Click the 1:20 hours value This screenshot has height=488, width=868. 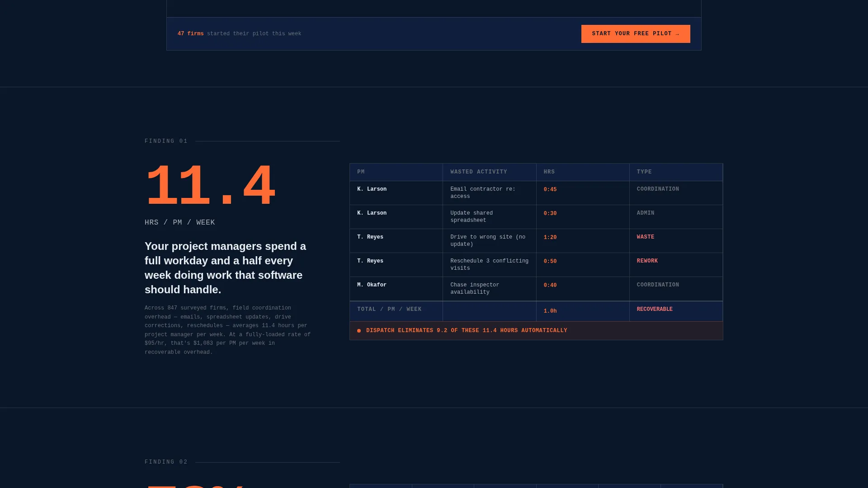click(550, 238)
